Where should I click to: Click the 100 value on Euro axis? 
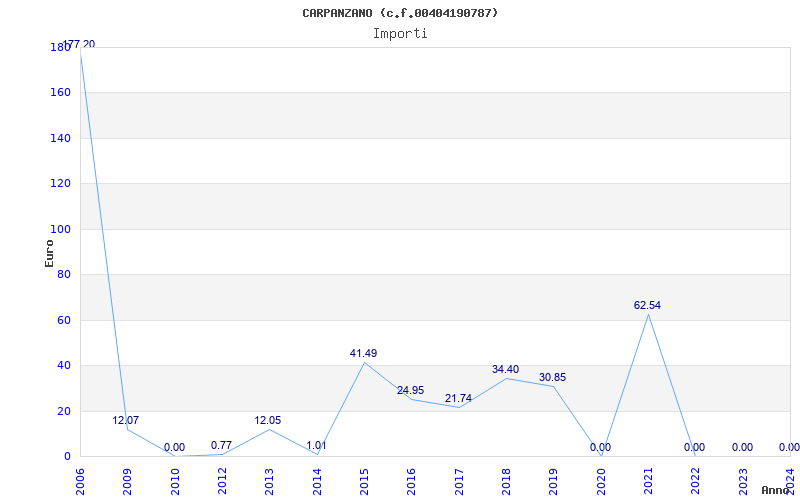click(60, 230)
